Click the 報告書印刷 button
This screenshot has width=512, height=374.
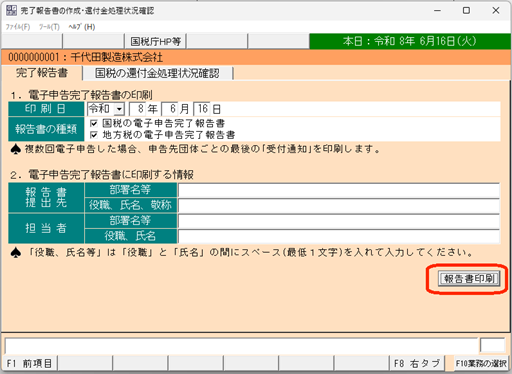pos(469,279)
